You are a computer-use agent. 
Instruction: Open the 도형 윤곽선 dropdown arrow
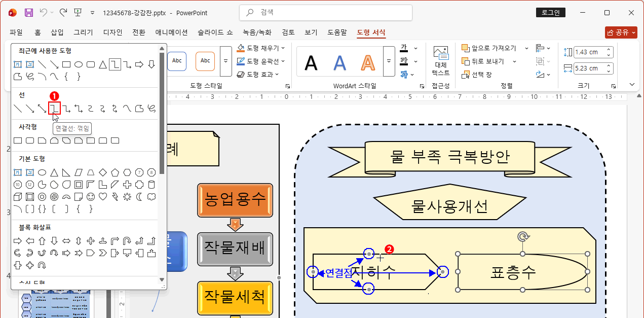click(283, 61)
